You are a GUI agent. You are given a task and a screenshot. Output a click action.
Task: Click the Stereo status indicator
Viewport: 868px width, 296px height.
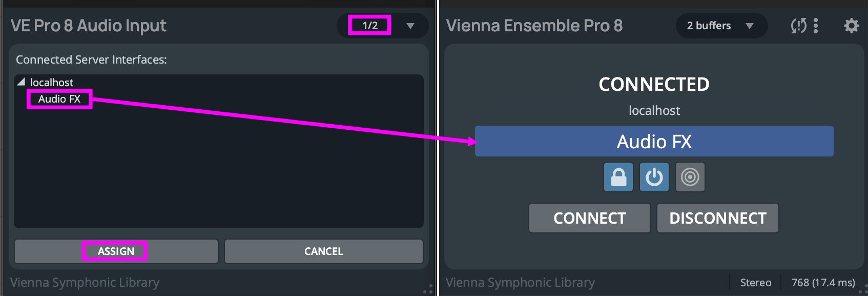coord(755,283)
